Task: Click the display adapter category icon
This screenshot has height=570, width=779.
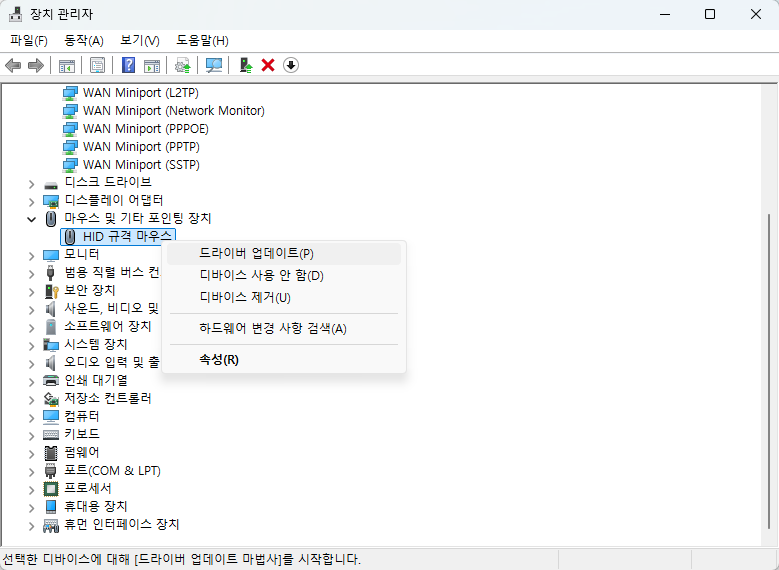Action: pyautogui.click(x=51, y=201)
